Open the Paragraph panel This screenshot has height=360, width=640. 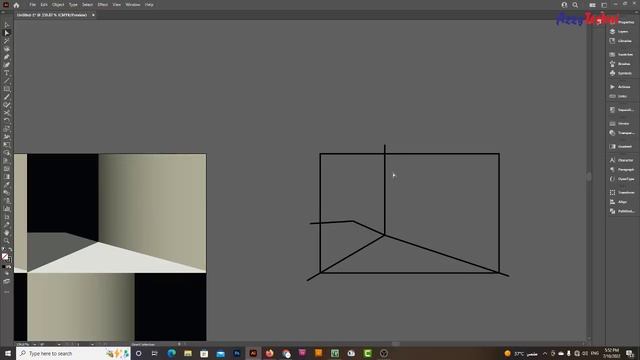622,169
